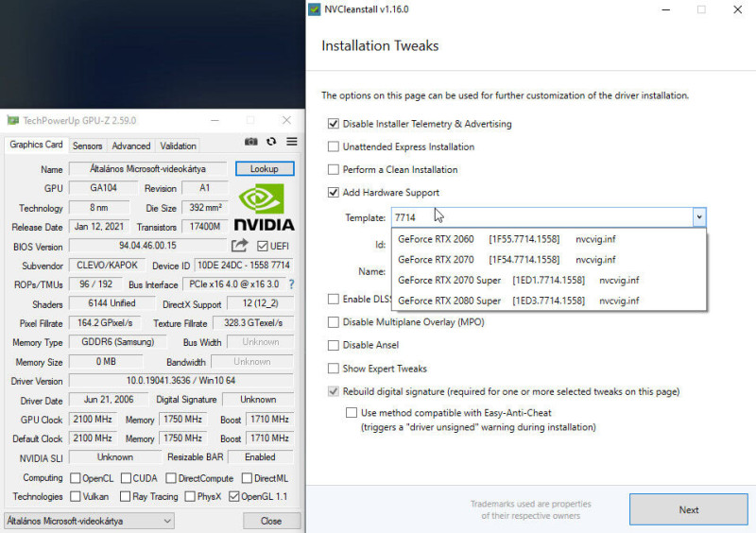This screenshot has width=756, height=533.
Task: Open the Validation tab
Action: 178,146
